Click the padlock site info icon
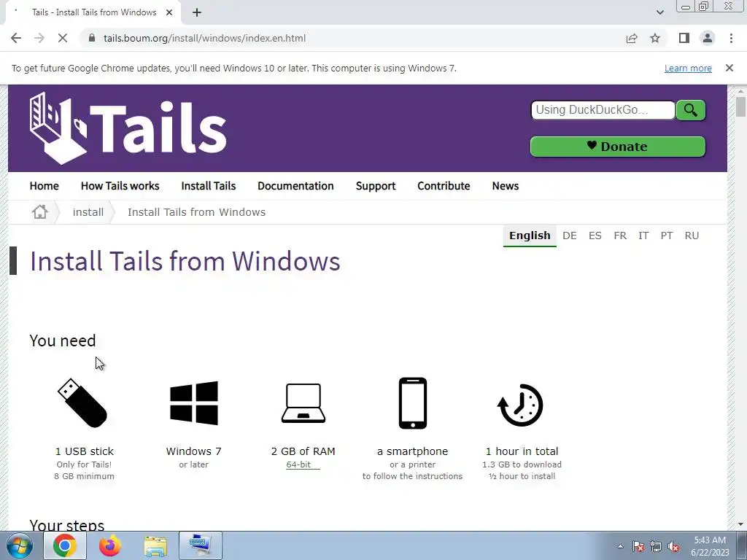This screenshot has width=747, height=560. (x=92, y=38)
